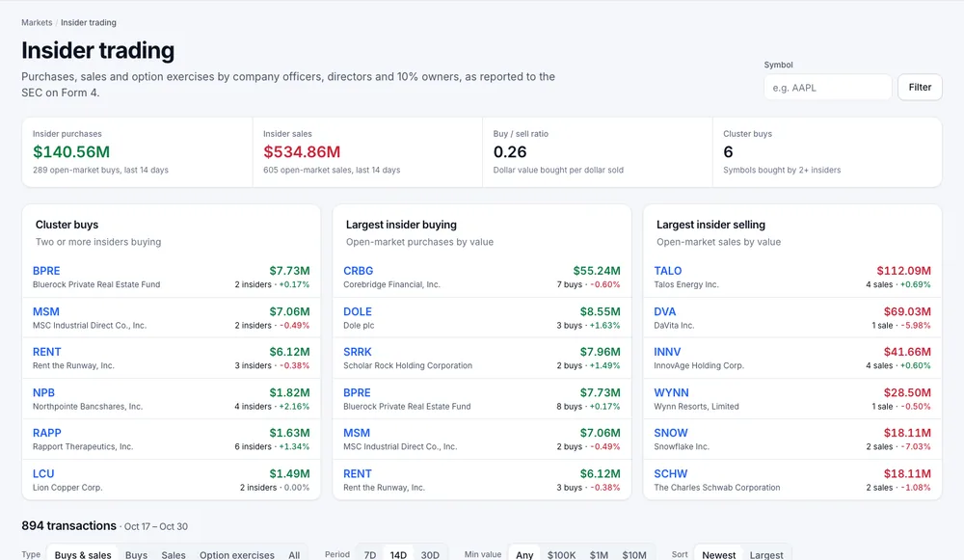This screenshot has height=560, width=964.
Task: Set min value to $1M
Action: tap(599, 554)
